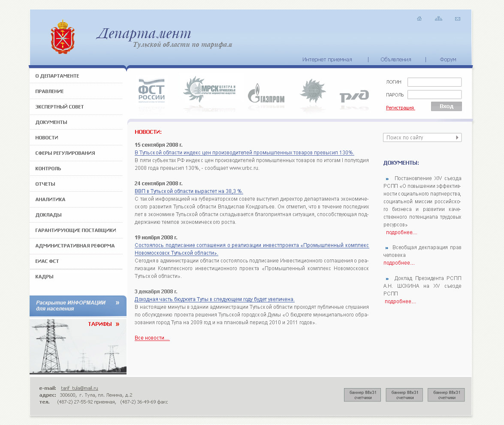The height and width of the screenshot is (425, 504).
Task: Click the Tula coat of arms logo
Action: pos(63,37)
